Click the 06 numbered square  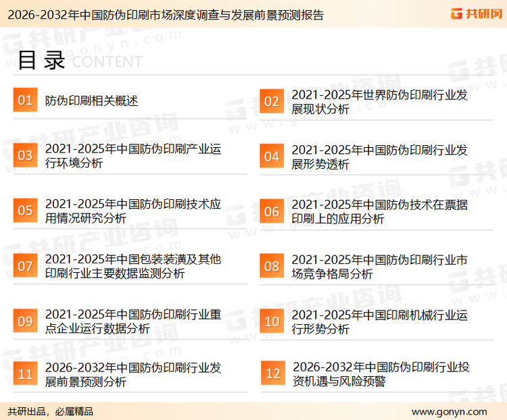271,211
